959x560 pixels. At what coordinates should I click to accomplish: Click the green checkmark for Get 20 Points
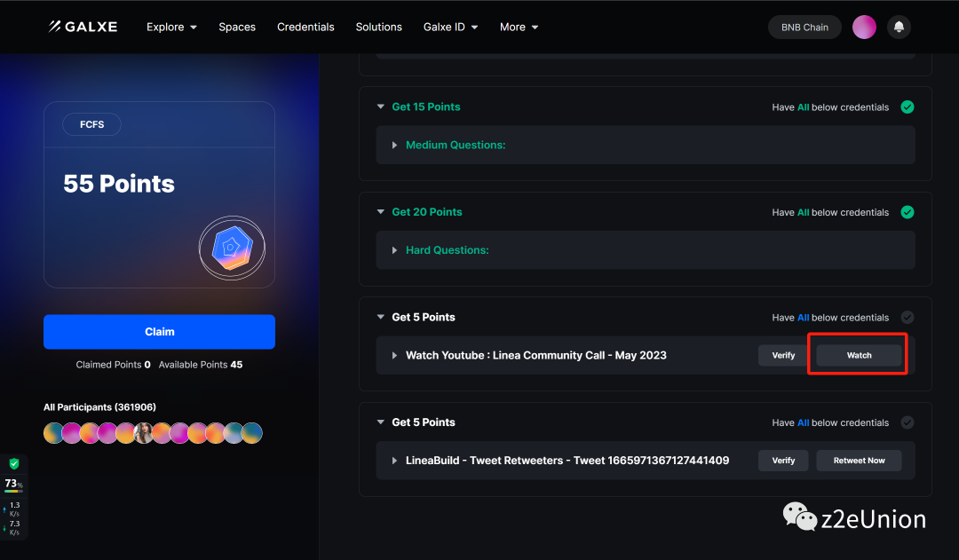[907, 212]
